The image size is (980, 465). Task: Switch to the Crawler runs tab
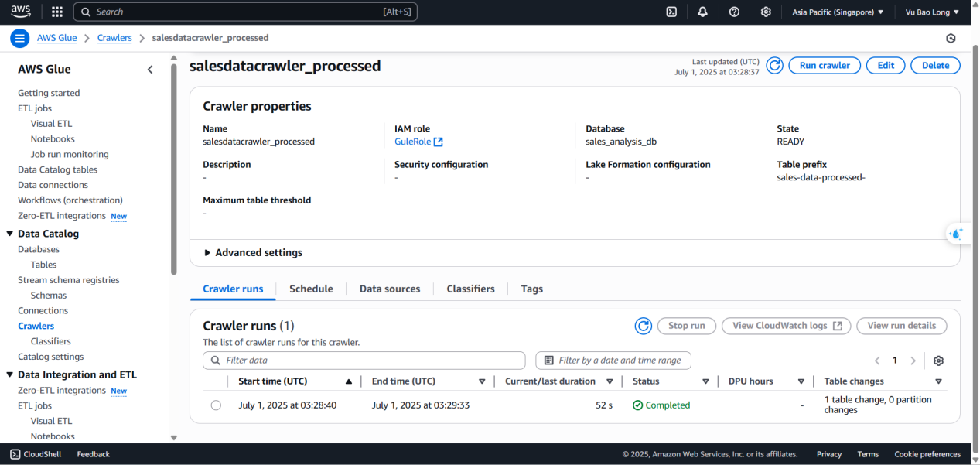(233, 289)
